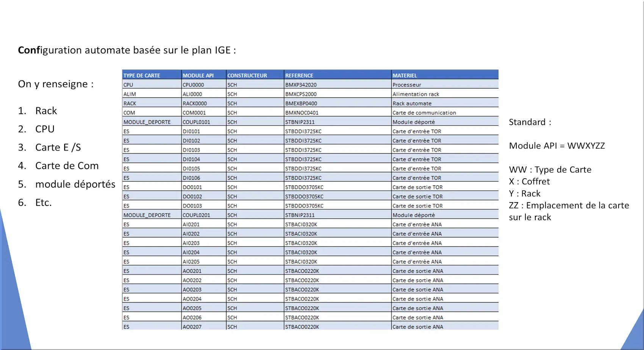The height and width of the screenshot is (350, 644).
Task: Select the COM0001 module cell
Action: [204, 113]
